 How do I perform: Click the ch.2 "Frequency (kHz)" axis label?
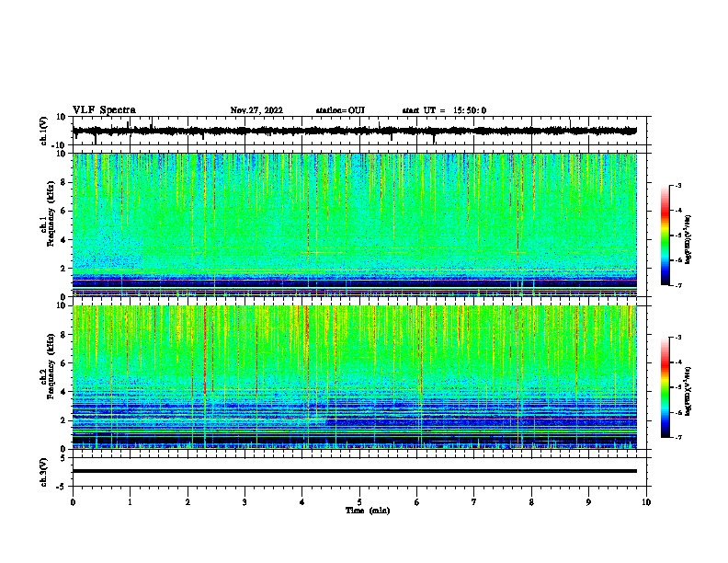point(51,365)
